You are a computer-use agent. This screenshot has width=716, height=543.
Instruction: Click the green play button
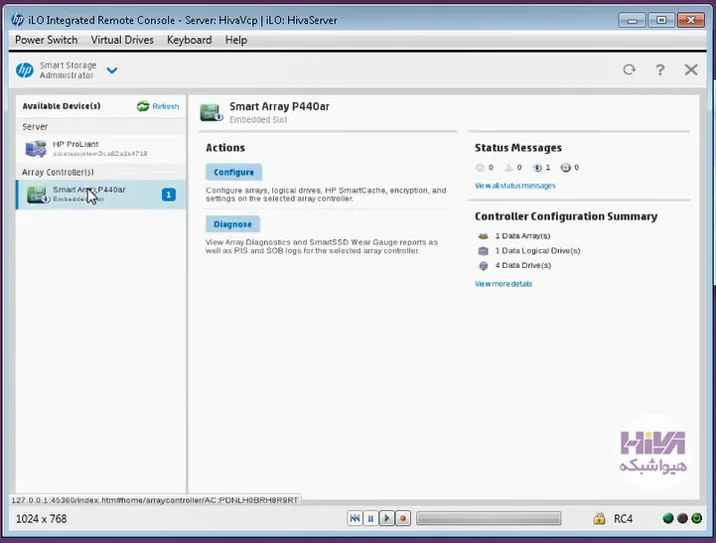tap(387, 518)
